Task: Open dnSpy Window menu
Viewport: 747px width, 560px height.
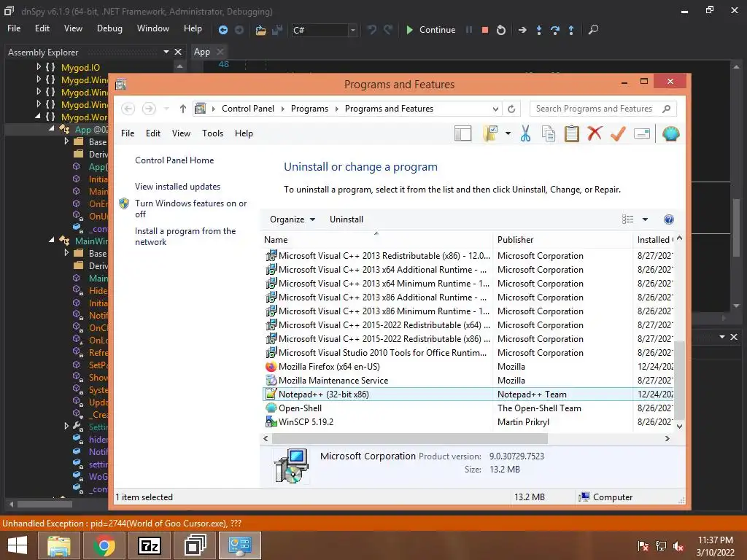Action: 153,28
